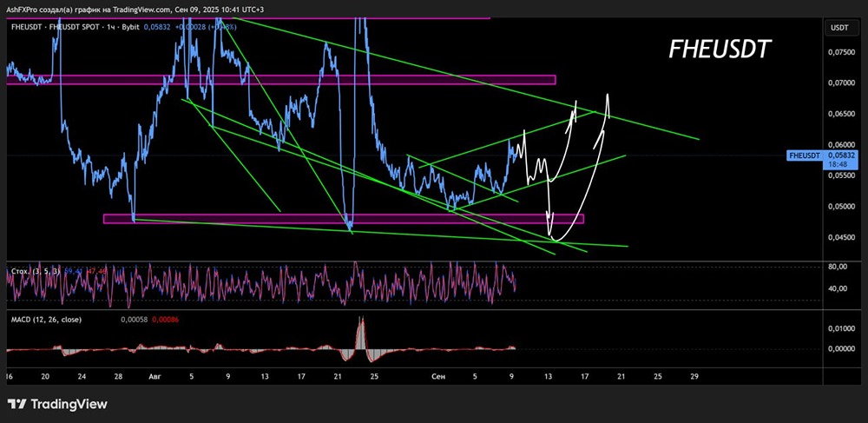This screenshot has height=423, width=868.
Task: Click the 0,01000 MACD scale label
Action: [x=843, y=329]
